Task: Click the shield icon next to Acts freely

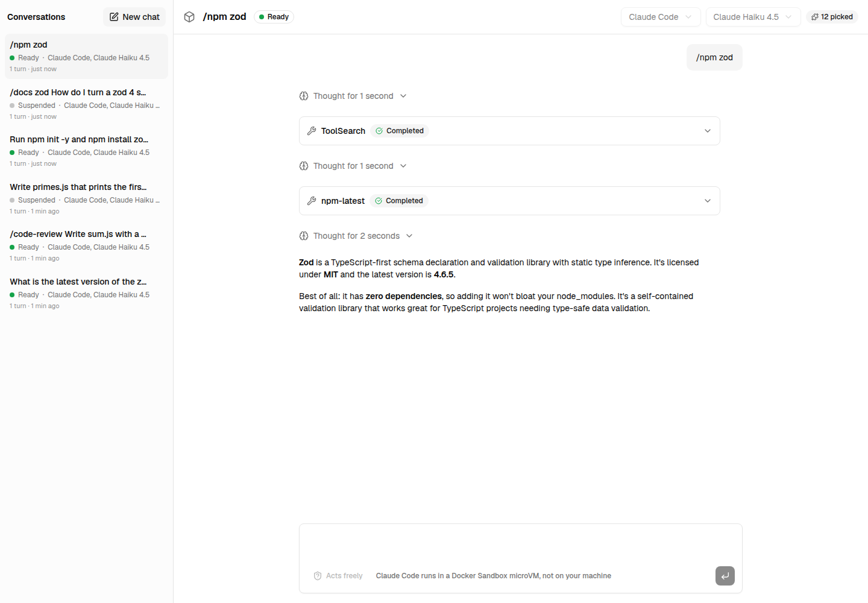Action: (x=318, y=576)
